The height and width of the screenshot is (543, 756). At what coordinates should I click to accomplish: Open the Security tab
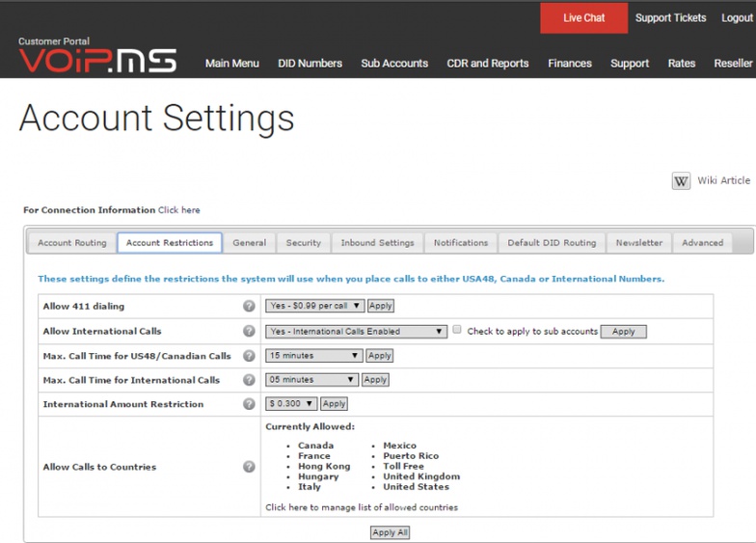(x=303, y=243)
